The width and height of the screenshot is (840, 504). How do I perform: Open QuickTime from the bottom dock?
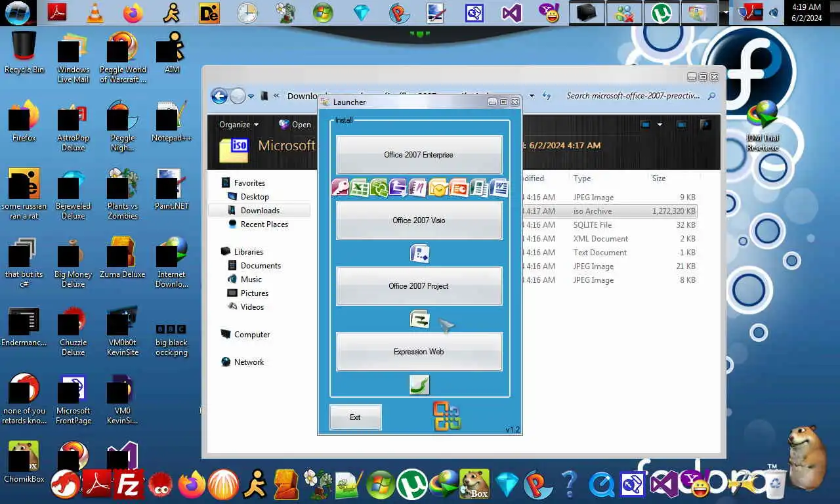pos(601,486)
